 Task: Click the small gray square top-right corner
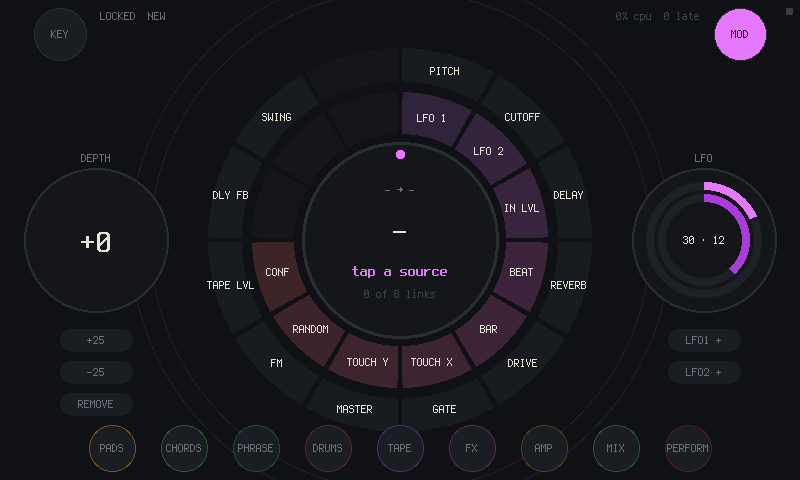click(x=789, y=12)
